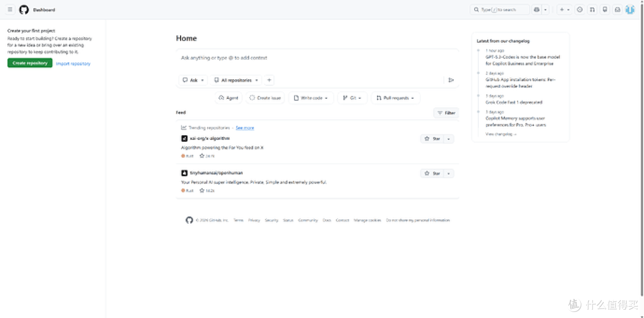Follow the Import repository link

73,64
